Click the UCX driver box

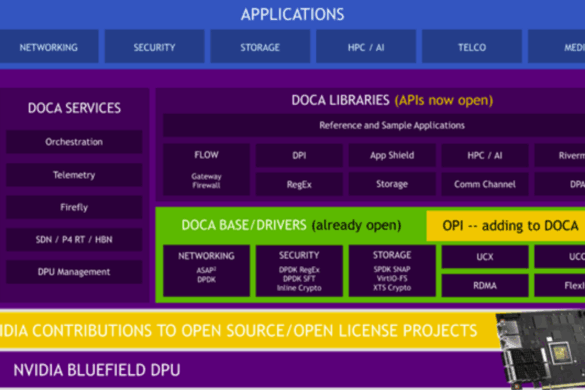[485, 256]
